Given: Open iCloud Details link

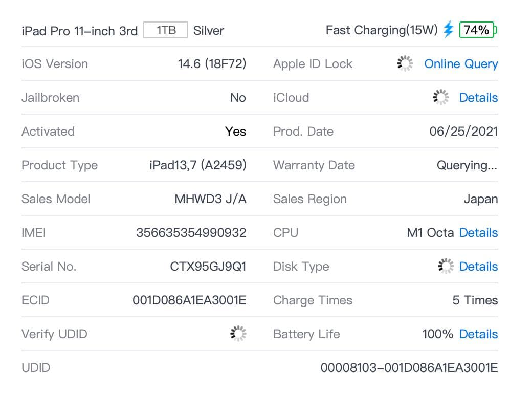Looking at the screenshot, I should 478,98.
